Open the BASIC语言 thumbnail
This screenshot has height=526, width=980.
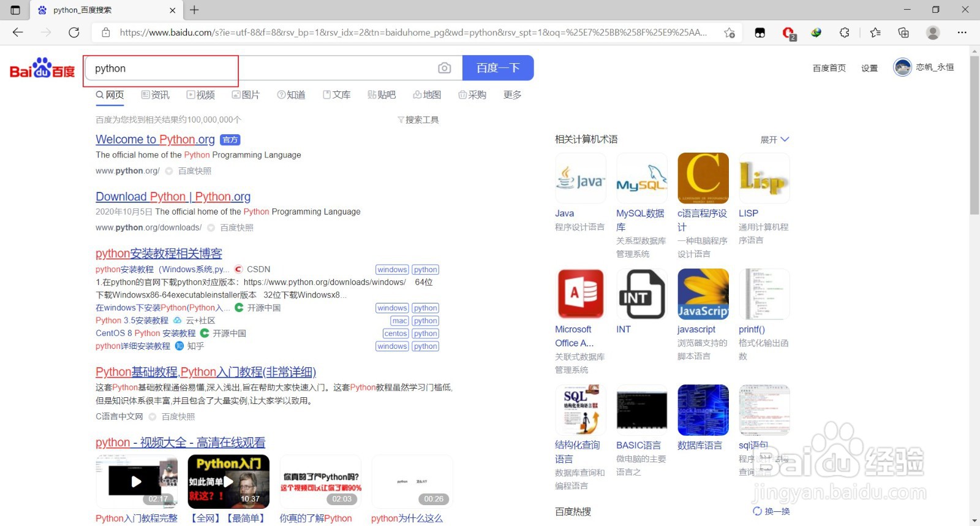pyautogui.click(x=642, y=410)
